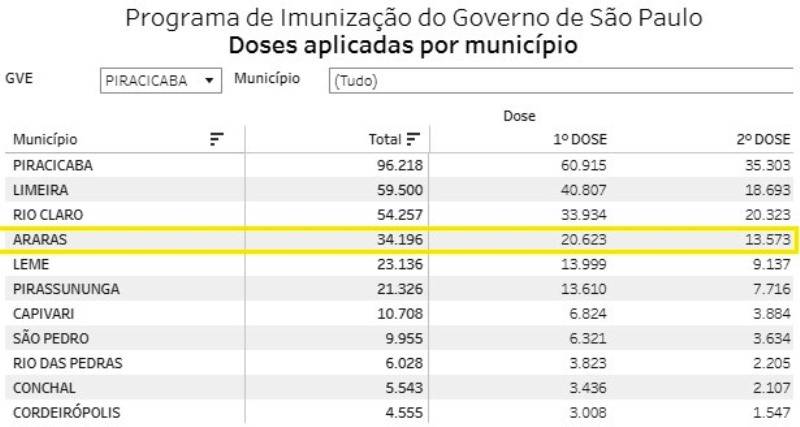This screenshot has height=427, width=800.
Task: Click the RIO CLARO municipality name
Action: (48, 215)
